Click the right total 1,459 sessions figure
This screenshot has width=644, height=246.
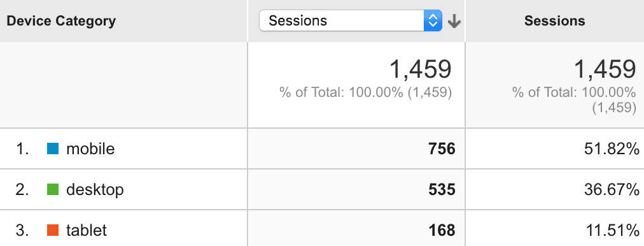(x=605, y=69)
